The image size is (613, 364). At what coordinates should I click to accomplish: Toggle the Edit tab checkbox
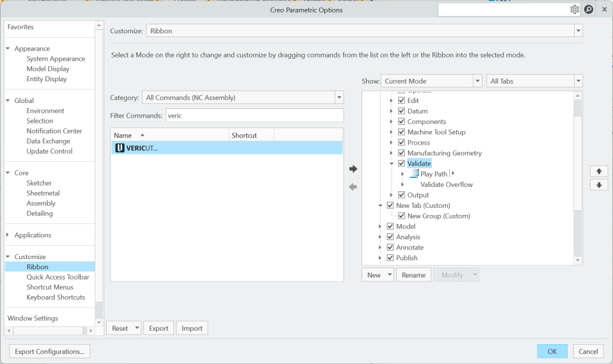click(401, 100)
